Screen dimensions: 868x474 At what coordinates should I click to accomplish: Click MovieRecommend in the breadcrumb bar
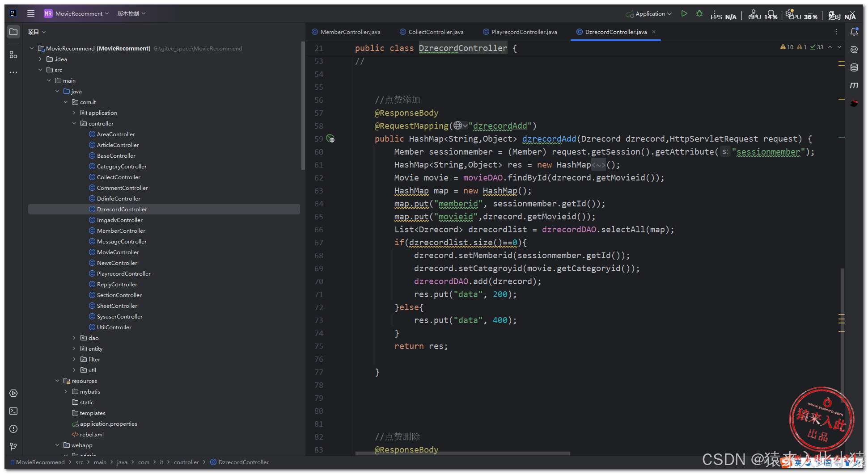(40, 462)
